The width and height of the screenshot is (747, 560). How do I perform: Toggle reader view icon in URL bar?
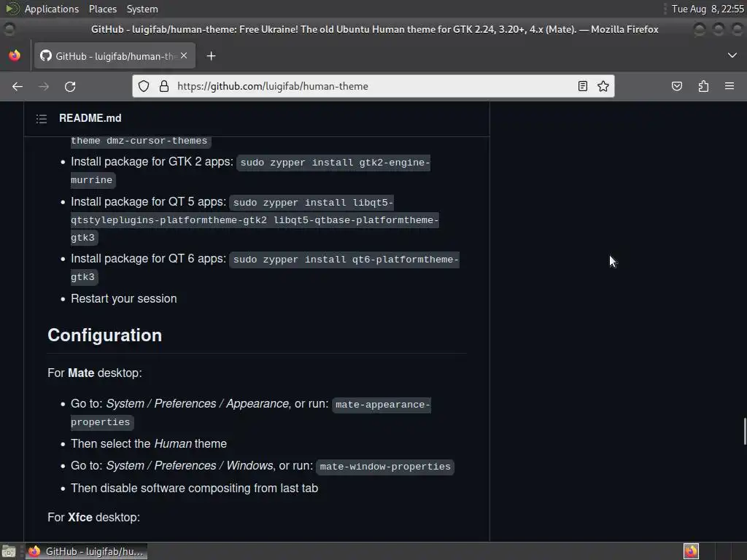tap(582, 86)
